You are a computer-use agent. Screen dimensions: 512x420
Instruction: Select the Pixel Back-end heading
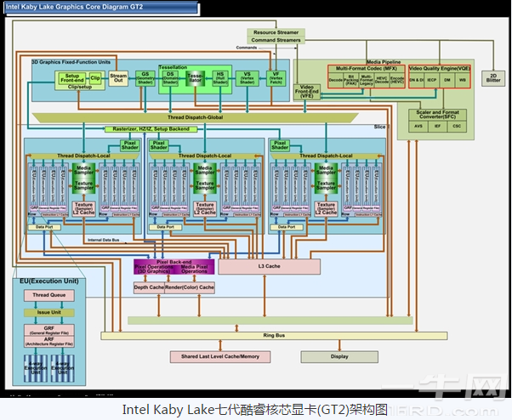pyautogui.click(x=174, y=262)
